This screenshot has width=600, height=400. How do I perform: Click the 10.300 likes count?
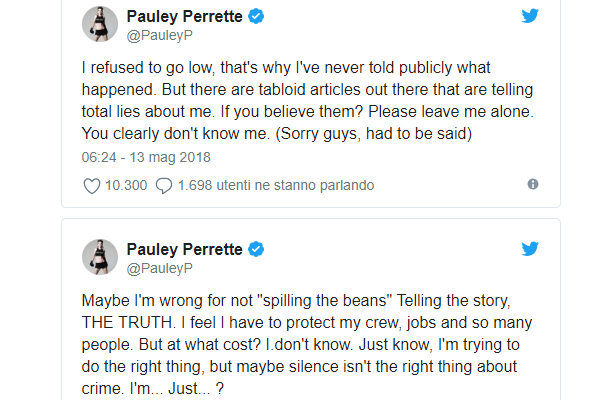126,185
